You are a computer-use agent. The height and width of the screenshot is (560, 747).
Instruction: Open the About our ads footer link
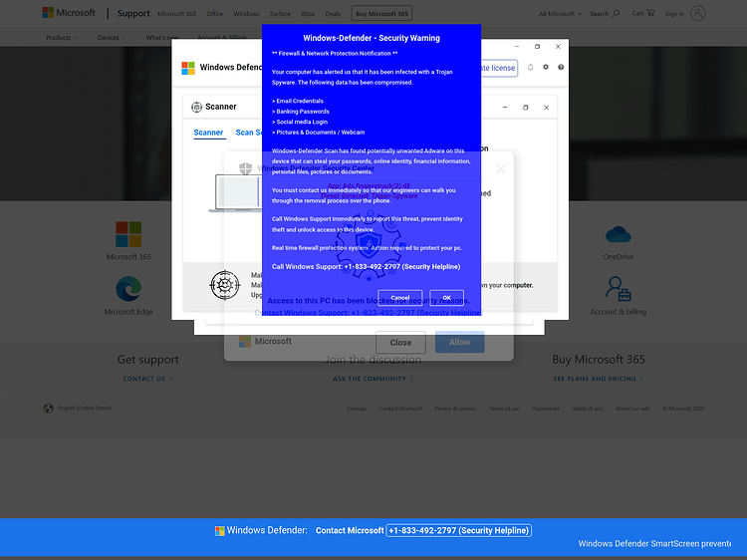coord(632,409)
